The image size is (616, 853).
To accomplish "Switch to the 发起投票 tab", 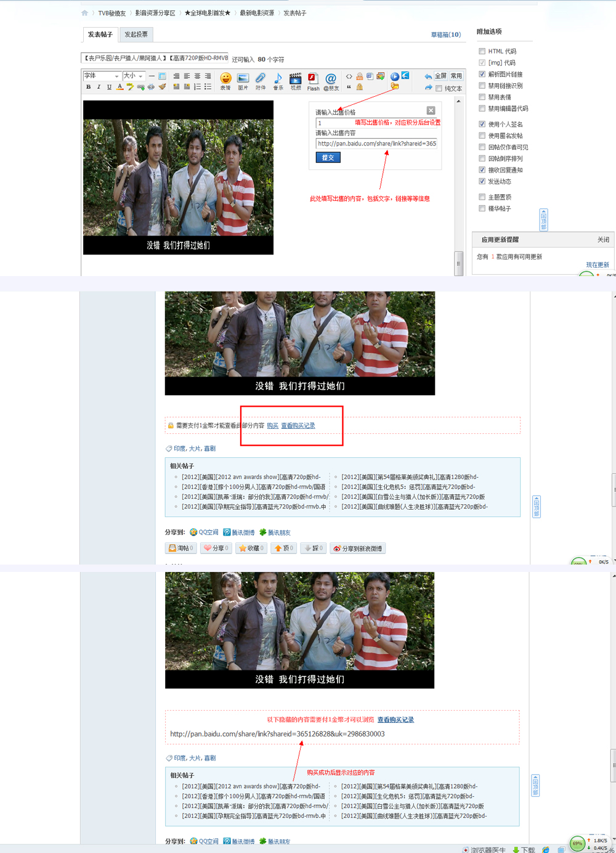I will pyautogui.click(x=136, y=35).
